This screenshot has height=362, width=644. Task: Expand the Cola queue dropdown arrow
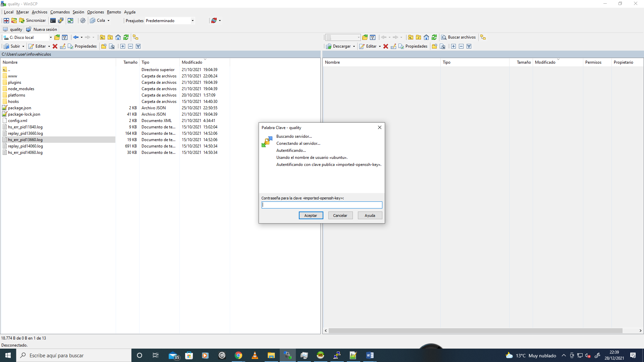(108, 21)
